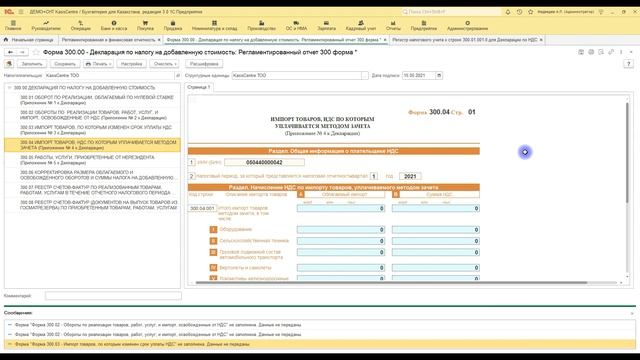Open the Главное section menu
640x360 pixels.
click(13, 26)
